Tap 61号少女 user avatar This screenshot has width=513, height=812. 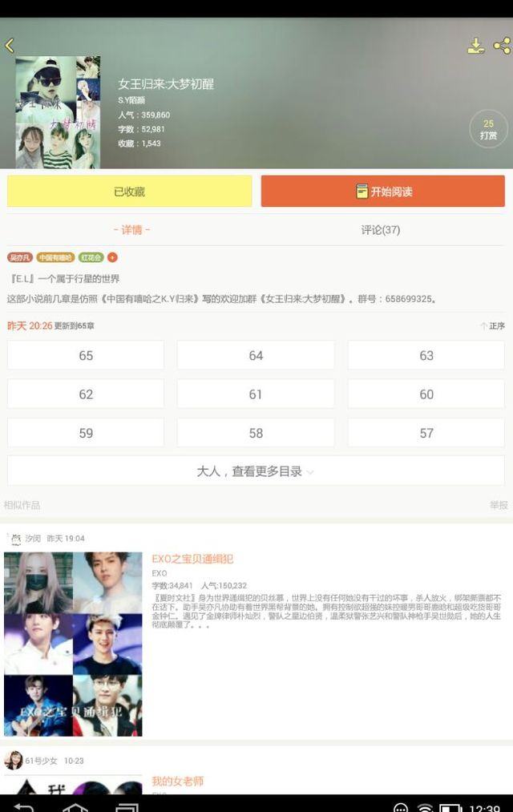pyautogui.click(x=13, y=760)
